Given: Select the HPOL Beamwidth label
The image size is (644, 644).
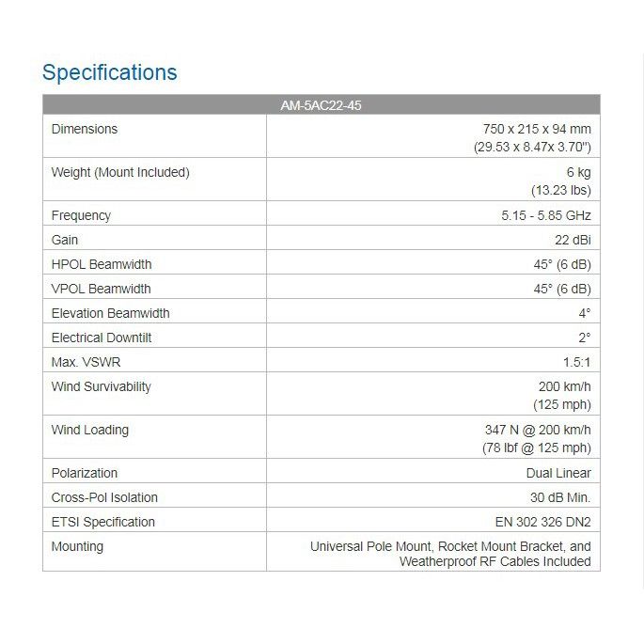Looking at the screenshot, I should coord(102,264).
